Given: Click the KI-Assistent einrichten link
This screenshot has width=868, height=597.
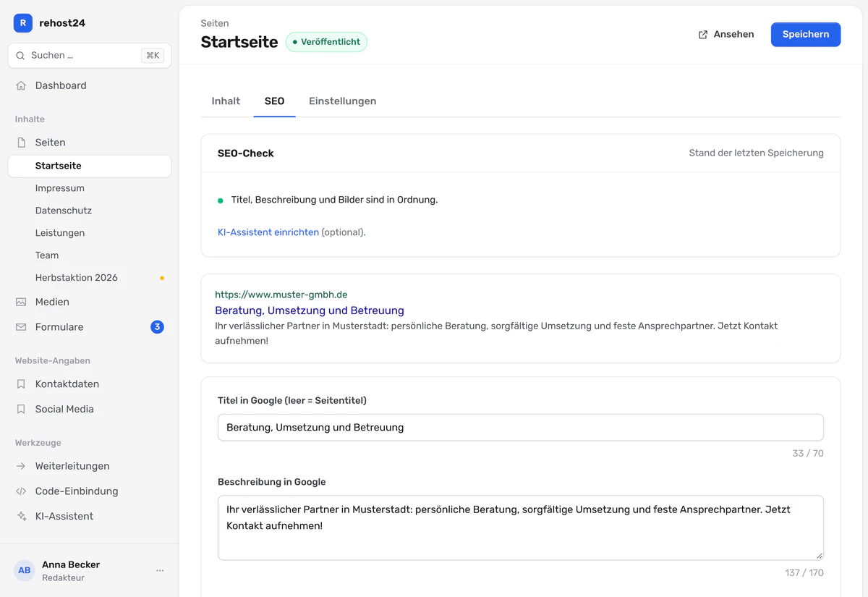Looking at the screenshot, I should pyautogui.click(x=268, y=232).
